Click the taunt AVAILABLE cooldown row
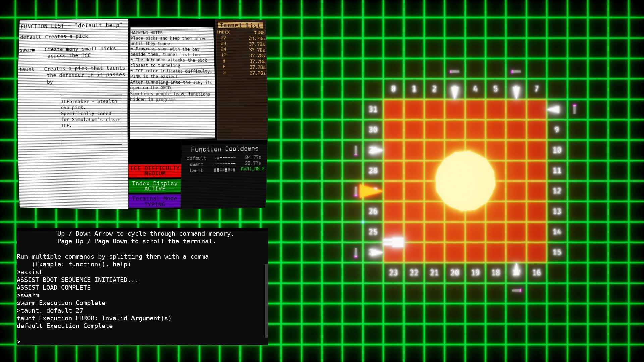The height and width of the screenshot is (362, 644). pyautogui.click(x=225, y=170)
